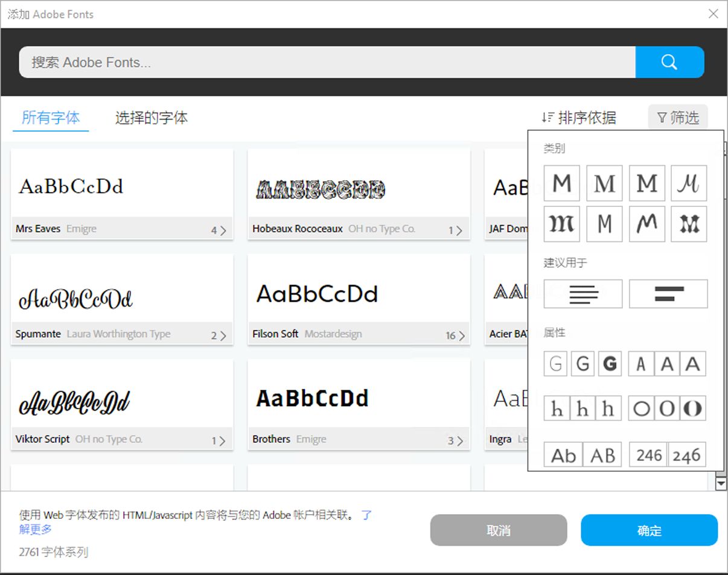This screenshot has height=575, width=728.
Task: Choose the paragraph recommendation filter
Action: (582, 294)
